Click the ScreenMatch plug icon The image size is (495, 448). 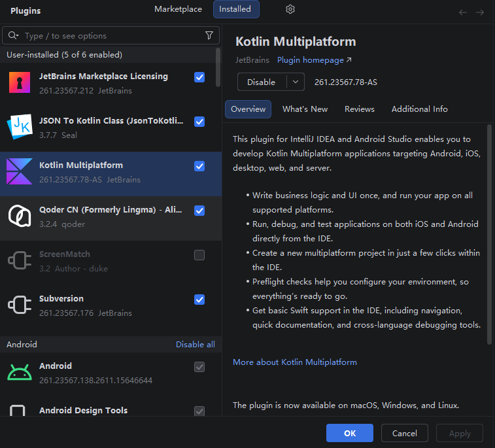20,260
